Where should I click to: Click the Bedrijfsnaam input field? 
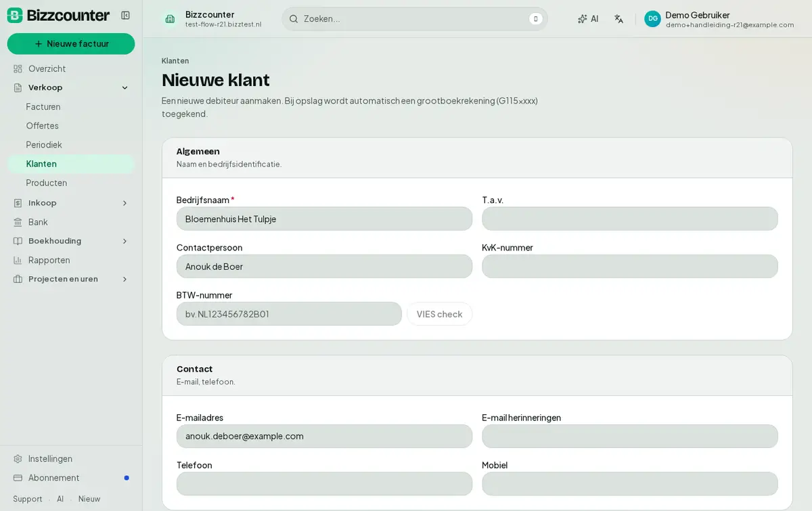click(324, 219)
